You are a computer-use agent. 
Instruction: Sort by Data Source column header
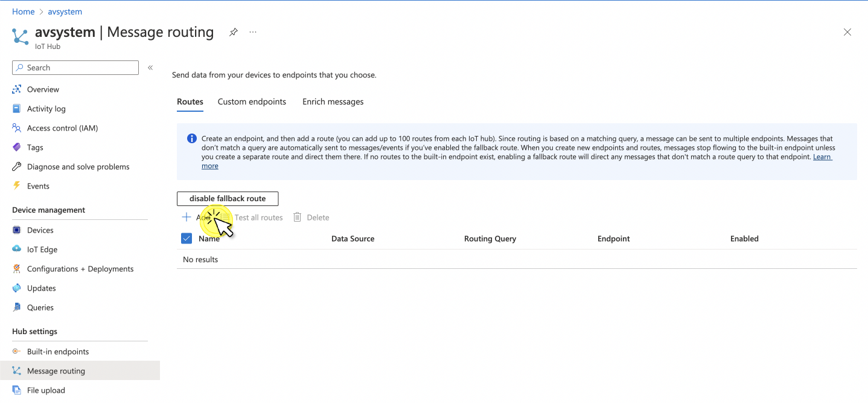[x=353, y=239]
